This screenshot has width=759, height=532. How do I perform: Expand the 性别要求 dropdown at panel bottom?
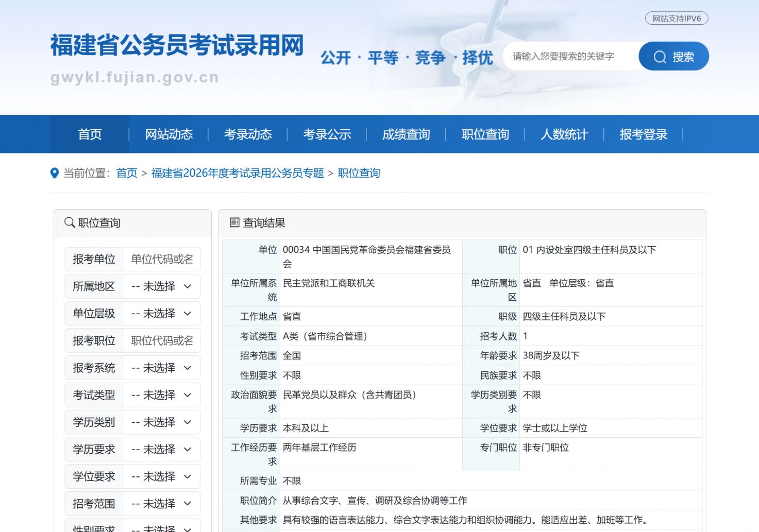(161, 527)
